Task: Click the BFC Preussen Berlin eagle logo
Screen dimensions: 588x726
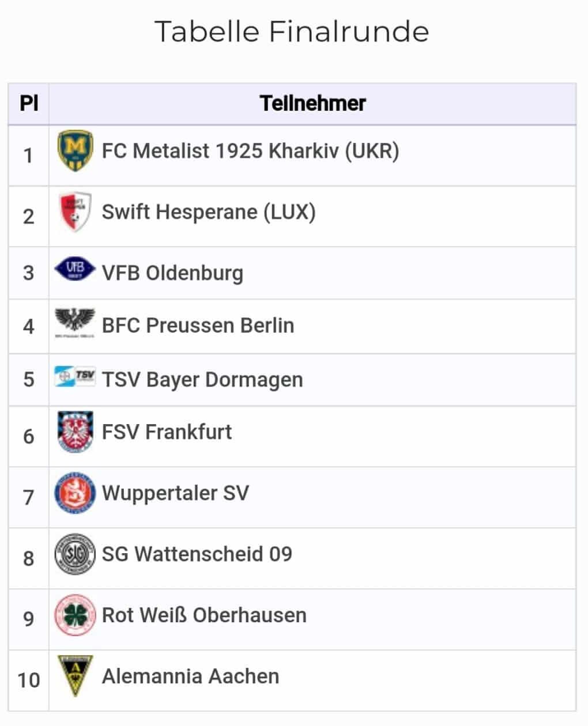Action: point(75,323)
